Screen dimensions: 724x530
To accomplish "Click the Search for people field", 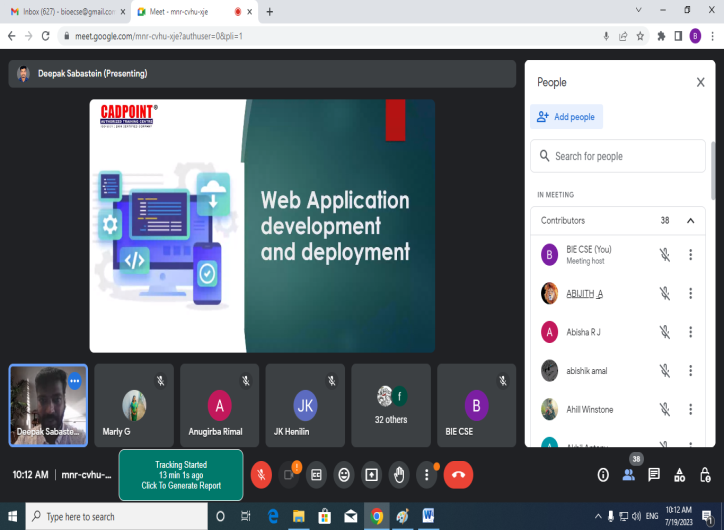I will click(618, 156).
